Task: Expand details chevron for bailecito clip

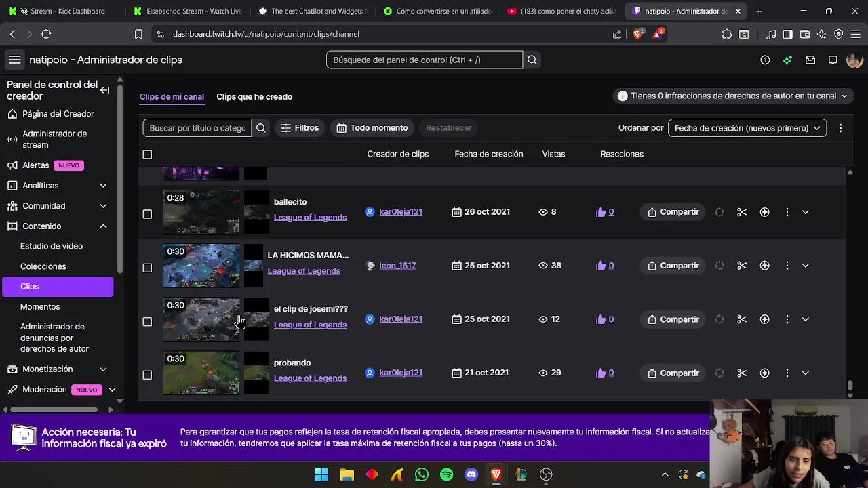Action: pos(805,212)
